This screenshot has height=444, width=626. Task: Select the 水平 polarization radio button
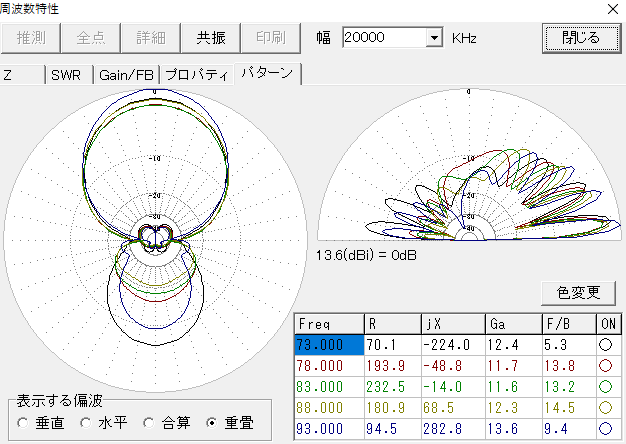(x=87, y=423)
